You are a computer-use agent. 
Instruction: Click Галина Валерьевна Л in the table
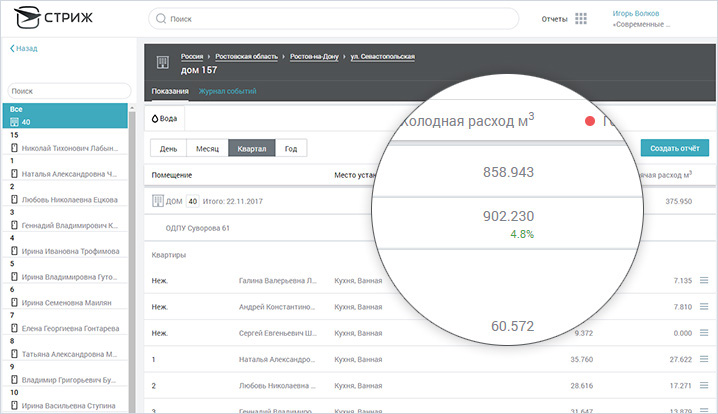tap(277, 280)
